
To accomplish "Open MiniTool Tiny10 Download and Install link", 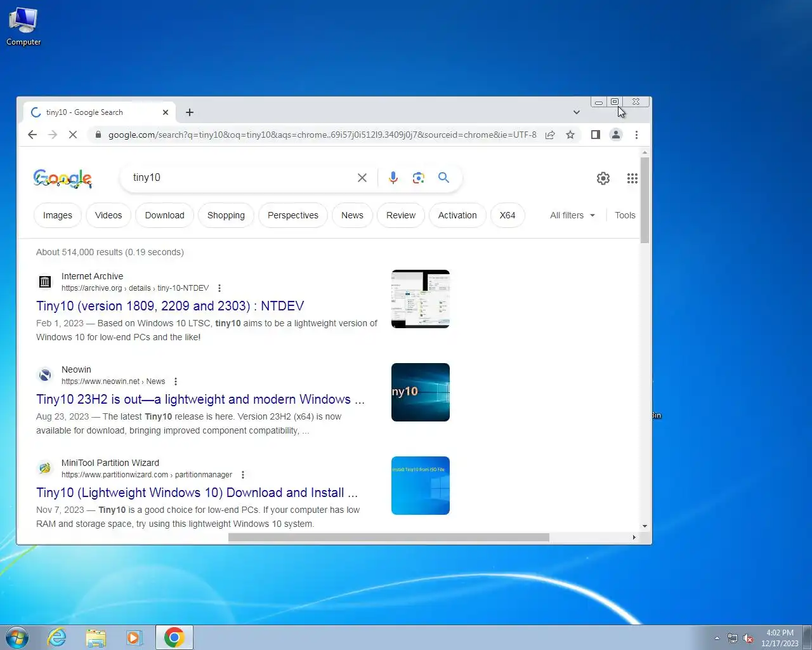I will (x=197, y=493).
